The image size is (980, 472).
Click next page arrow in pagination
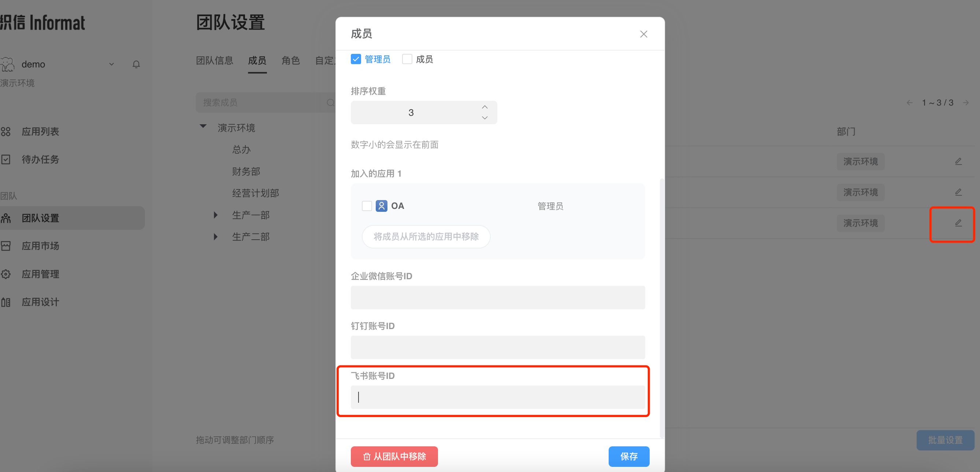point(966,103)
